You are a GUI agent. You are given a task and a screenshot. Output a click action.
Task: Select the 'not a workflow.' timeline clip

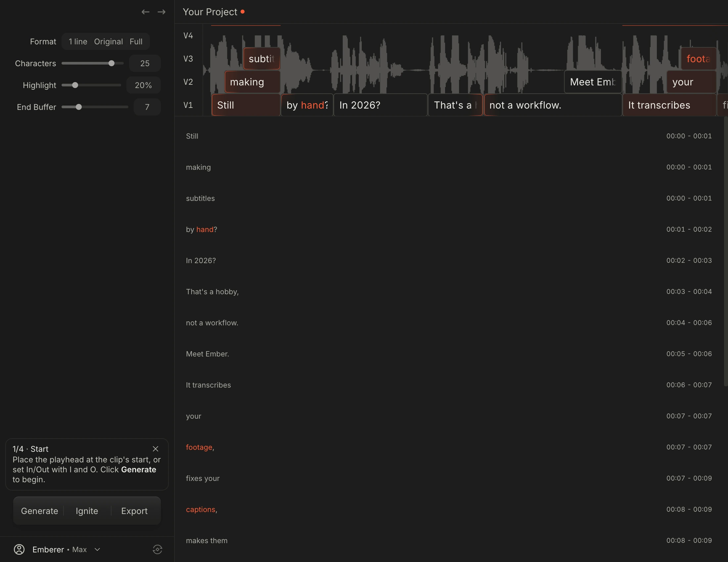tap(553, 105)
